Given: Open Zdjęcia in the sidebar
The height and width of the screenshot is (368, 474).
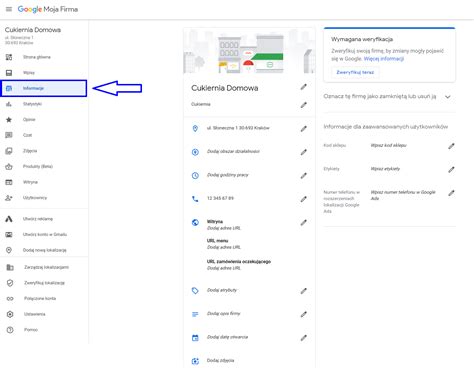Looking at the screenshot, I should point(30,151).
